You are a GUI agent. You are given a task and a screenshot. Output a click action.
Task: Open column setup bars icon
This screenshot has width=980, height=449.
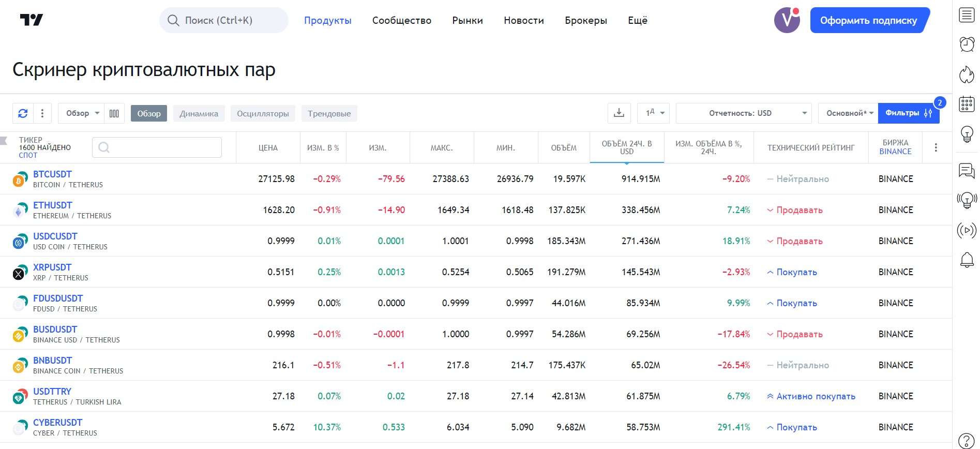[114, 113]
